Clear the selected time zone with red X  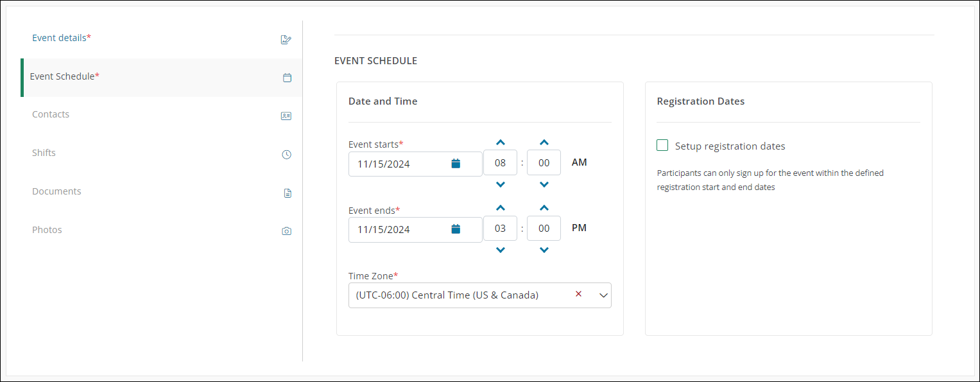[578, 294]
